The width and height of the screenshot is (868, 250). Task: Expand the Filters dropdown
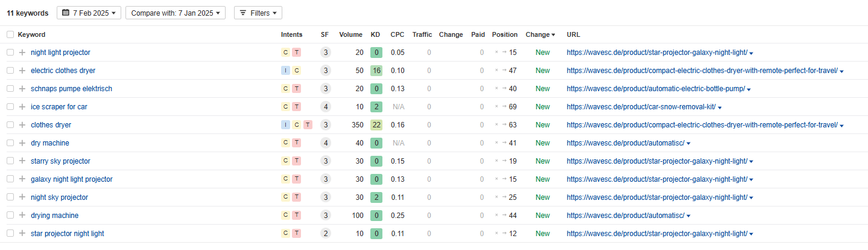(x=258, y=13)
